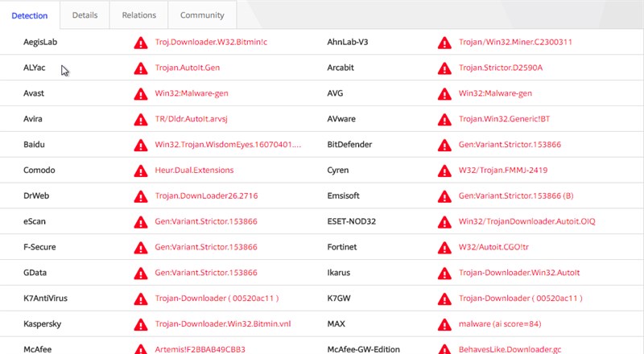Click the red alert icon next to Kaspersky

pos(140,324)
